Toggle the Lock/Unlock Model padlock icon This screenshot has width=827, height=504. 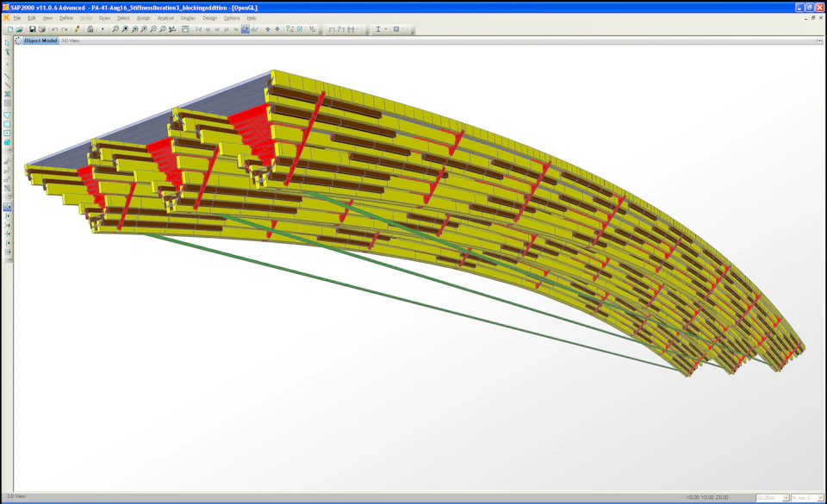click(x=90, y=29)
